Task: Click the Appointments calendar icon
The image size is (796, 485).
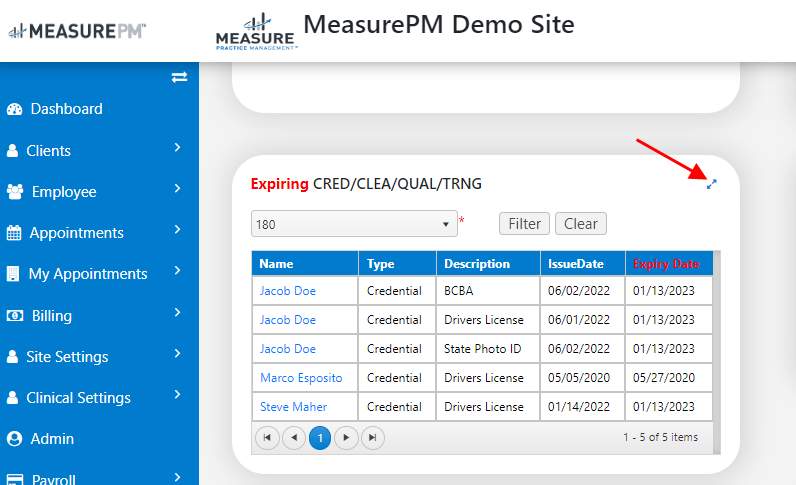Action: coord(14,233)
